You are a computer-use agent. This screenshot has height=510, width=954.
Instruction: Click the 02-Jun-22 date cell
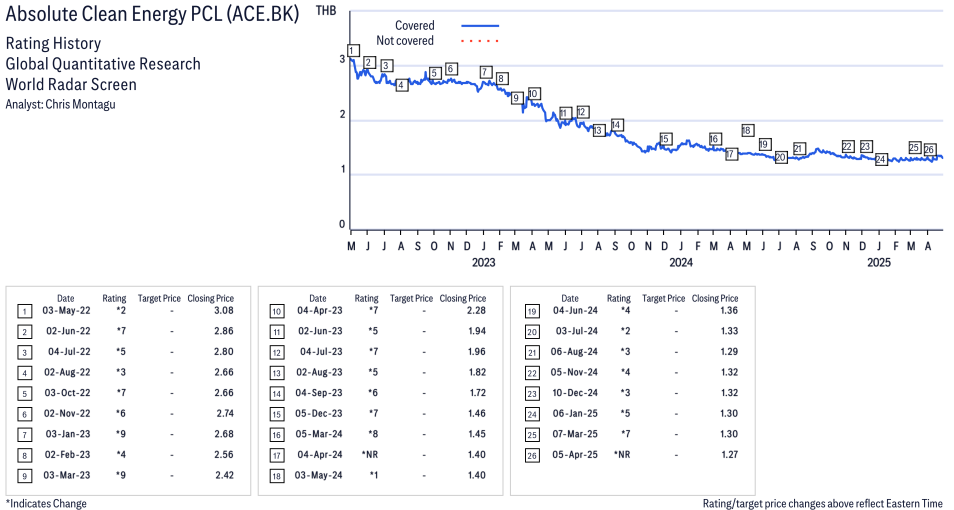coord(68,331)
